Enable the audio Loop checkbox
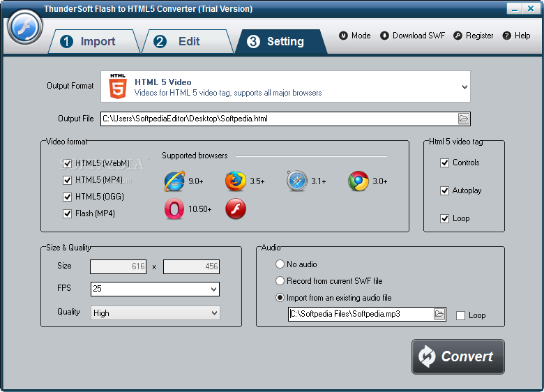This screenshot has width=544, height=392. tap(460, 315)
